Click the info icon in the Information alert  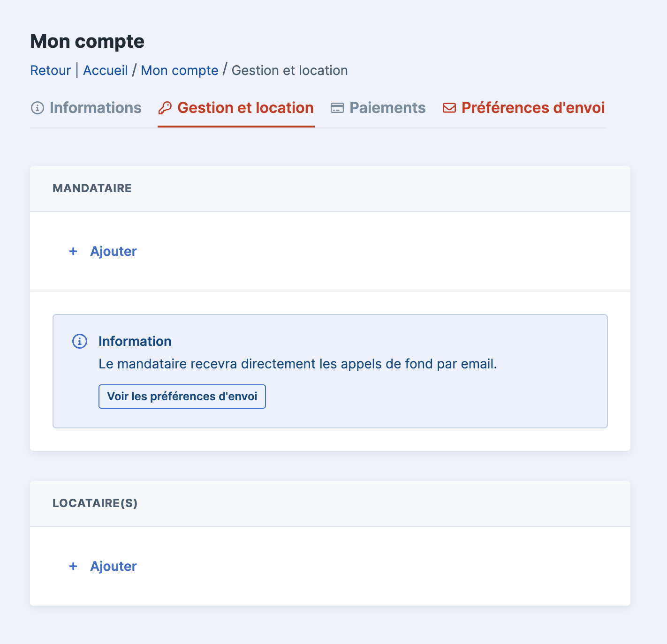click(80, 342)
